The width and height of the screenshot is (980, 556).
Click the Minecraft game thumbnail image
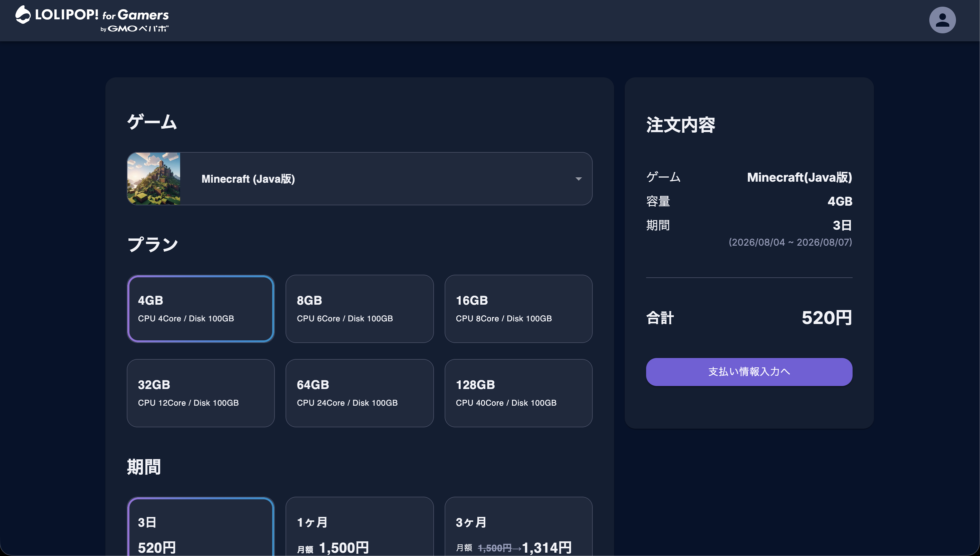pos(153,179)
